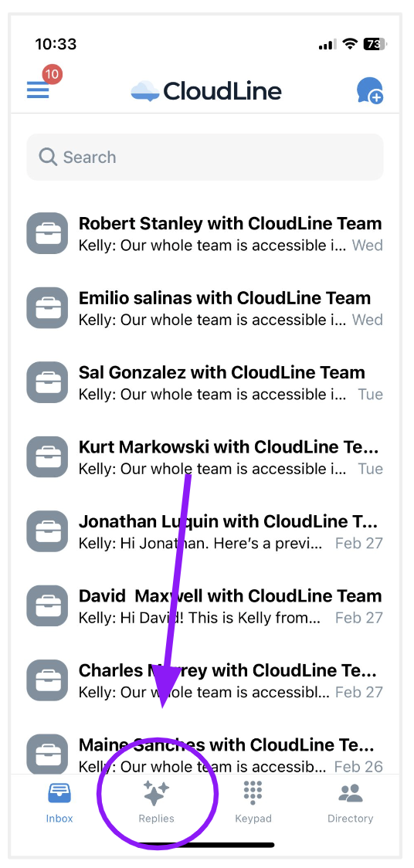Select the Inbox tab
414x868 pixels.
[x=59, y=802]
